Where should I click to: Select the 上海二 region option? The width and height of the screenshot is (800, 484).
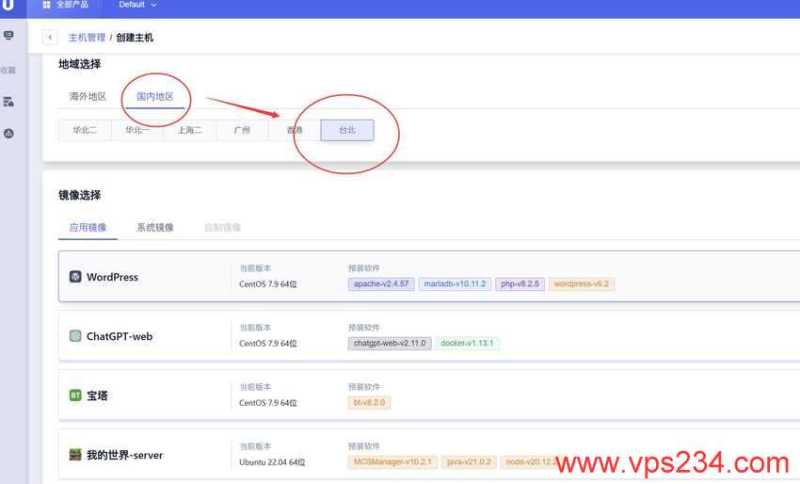click(189, 130)
